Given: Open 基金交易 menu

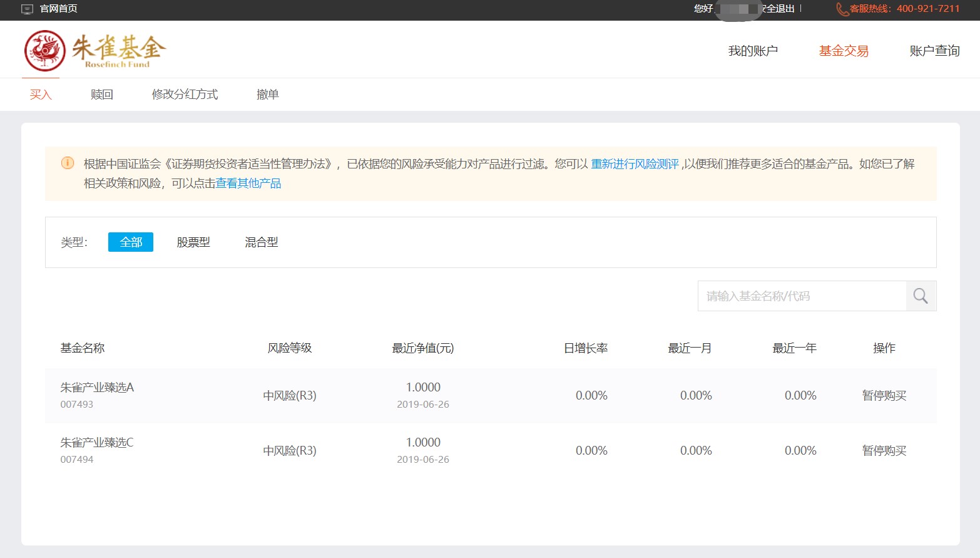Looking at the screenshot, I should (x=844, y=51).
